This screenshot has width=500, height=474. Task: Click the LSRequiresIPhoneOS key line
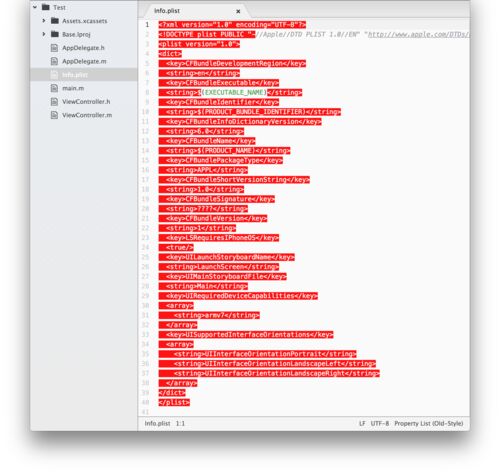coord(219,238)
